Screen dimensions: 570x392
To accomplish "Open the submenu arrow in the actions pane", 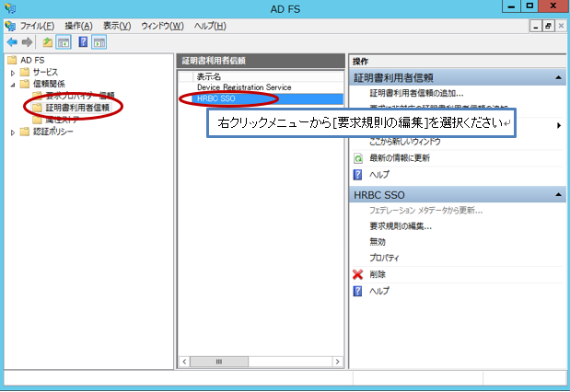I will pyautogui.click(x=559, y=126).
